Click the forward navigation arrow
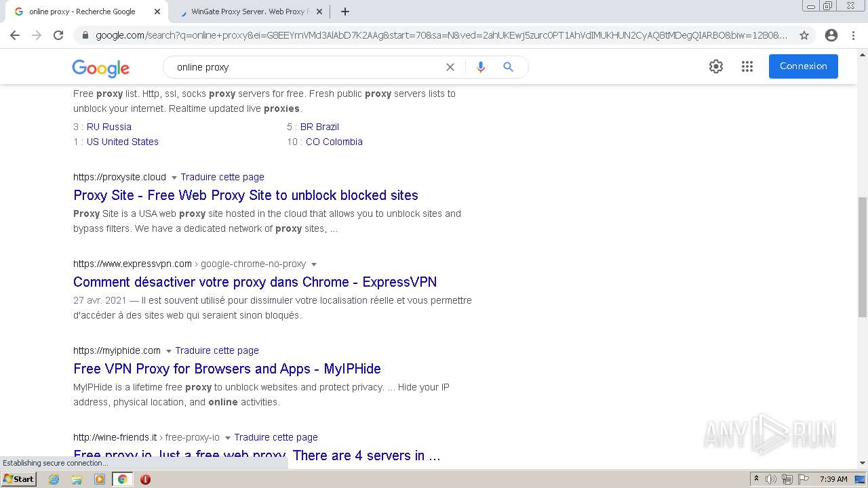Image resolution: width=868 pixels, height=488 pixels. click(x=37, y=35)
